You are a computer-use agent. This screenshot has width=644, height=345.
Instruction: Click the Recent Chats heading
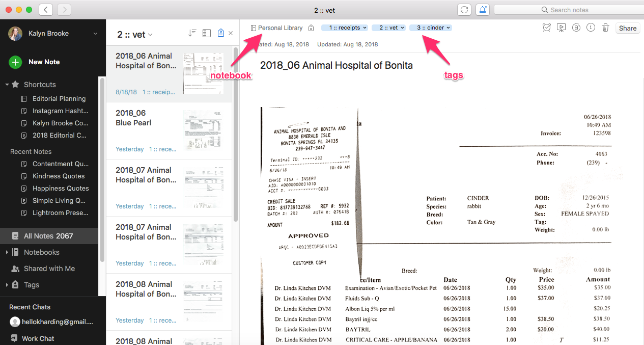point(30,307)
